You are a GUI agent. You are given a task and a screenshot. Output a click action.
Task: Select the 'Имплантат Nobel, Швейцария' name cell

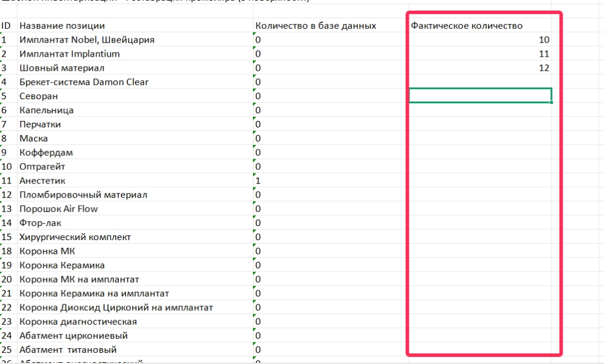(x=87, y=40)
